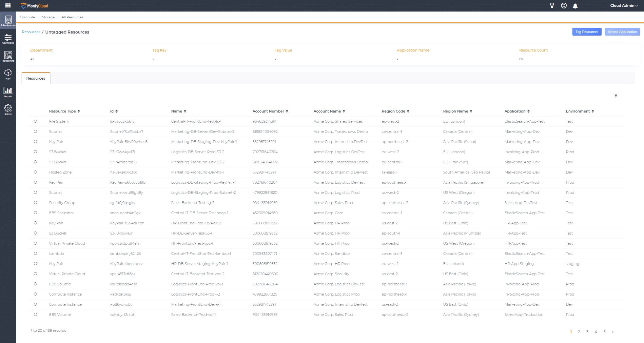The image size is (644, 343).
Task: Open Admin settings in the sidebar
Action: tap(8, 109)
